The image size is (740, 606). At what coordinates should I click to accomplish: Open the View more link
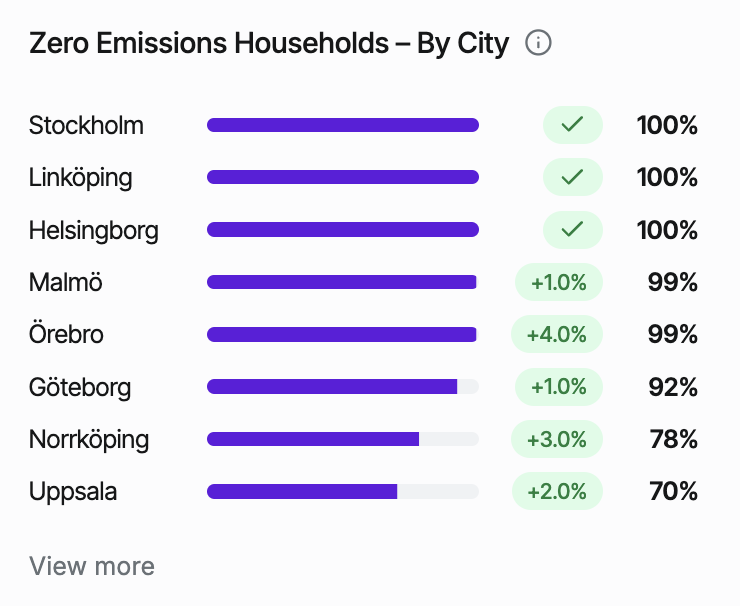click(92, 567)
